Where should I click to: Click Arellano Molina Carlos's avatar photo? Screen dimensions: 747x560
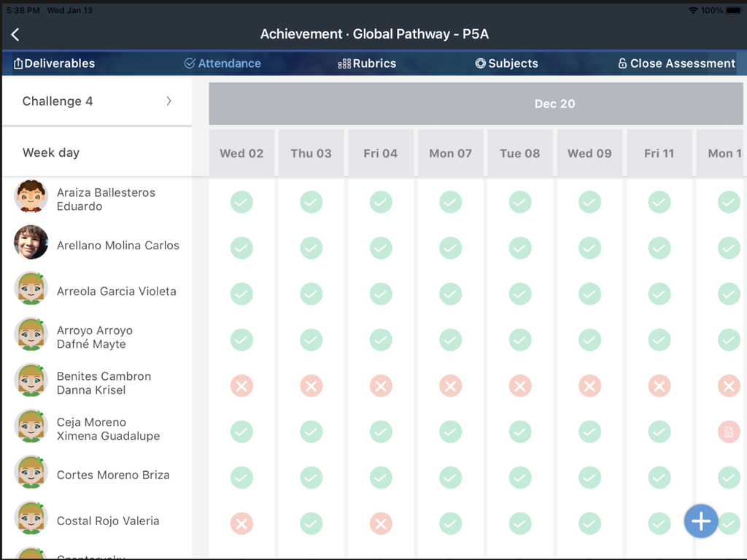(x=31, y=243)
